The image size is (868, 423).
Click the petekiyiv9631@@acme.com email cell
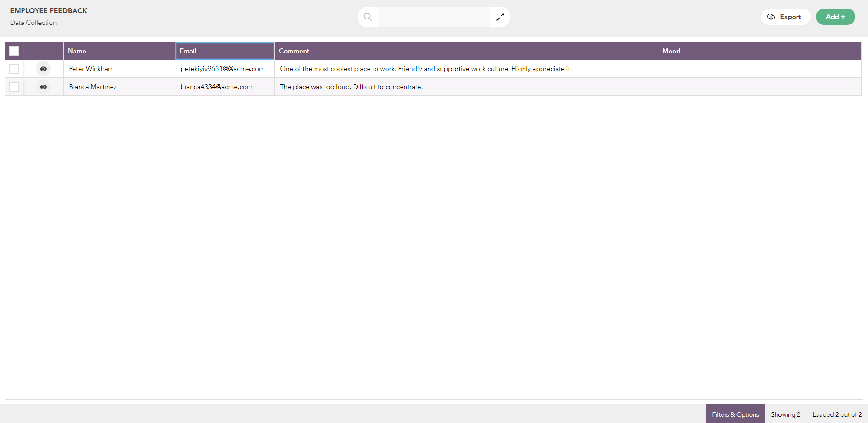[x=223, y=69]
